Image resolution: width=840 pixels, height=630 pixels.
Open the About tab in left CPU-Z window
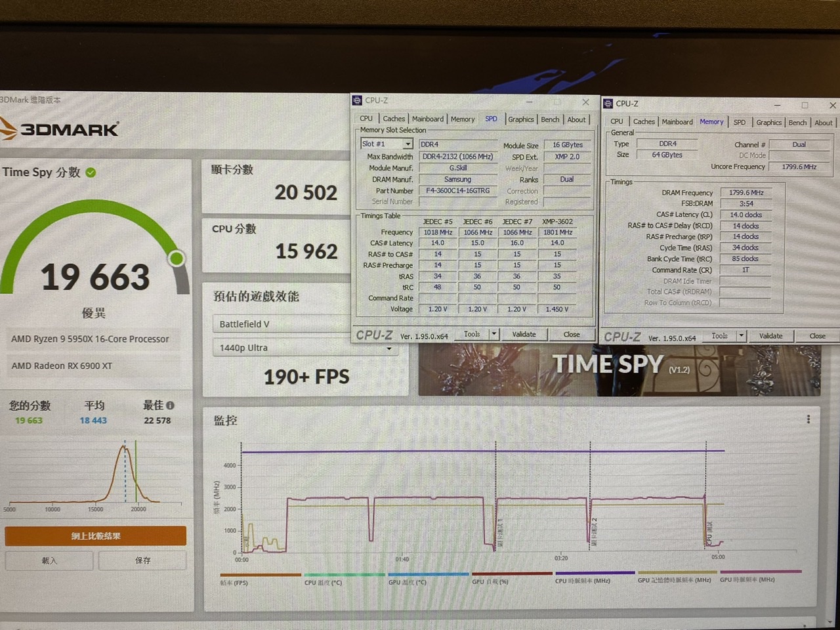[577, 119]
